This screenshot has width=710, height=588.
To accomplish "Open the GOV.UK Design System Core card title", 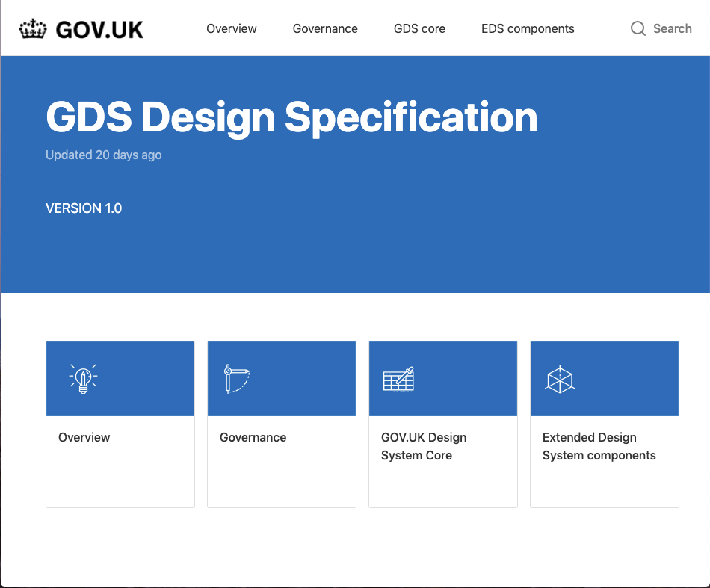I will coord(423,446).
